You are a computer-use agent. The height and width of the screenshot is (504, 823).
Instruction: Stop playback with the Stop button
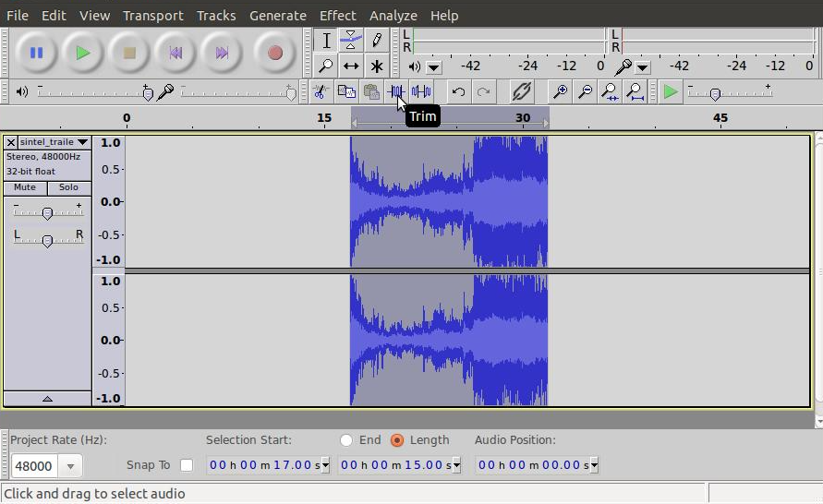(x=129, y=53)
